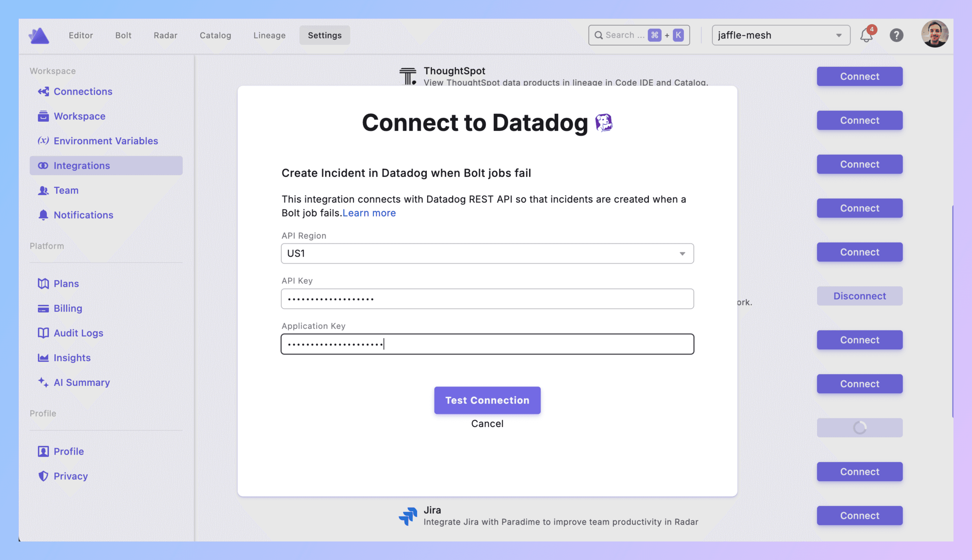
Task: Cancel the Datadog connection dialog
Action: (487, 423)
